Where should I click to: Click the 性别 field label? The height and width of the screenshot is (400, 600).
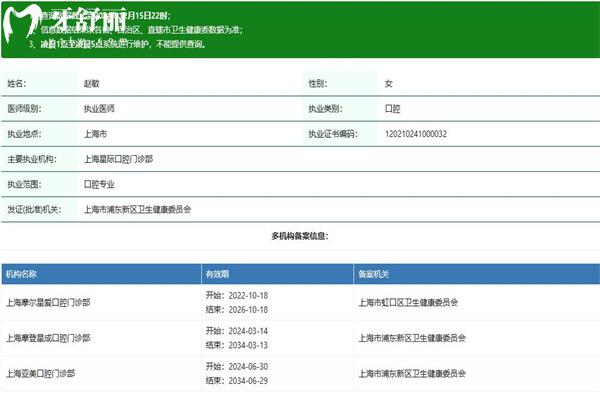pyautogui.click(x=318, y=83)
